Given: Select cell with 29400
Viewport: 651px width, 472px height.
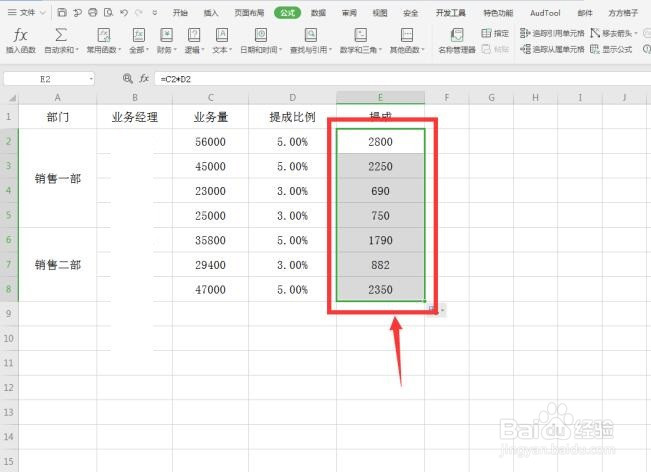Looking at the screenshot, I should [210, 264].
